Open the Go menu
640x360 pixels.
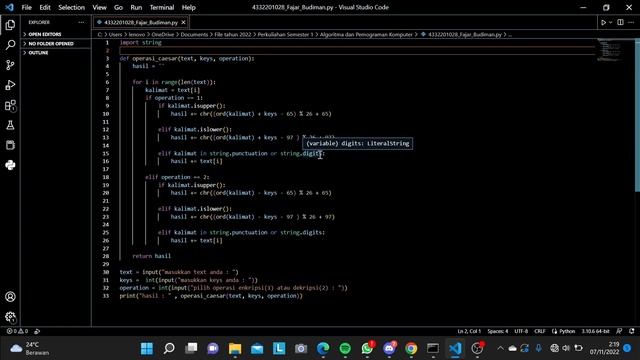pyautogui.click(x=118, y=7)
